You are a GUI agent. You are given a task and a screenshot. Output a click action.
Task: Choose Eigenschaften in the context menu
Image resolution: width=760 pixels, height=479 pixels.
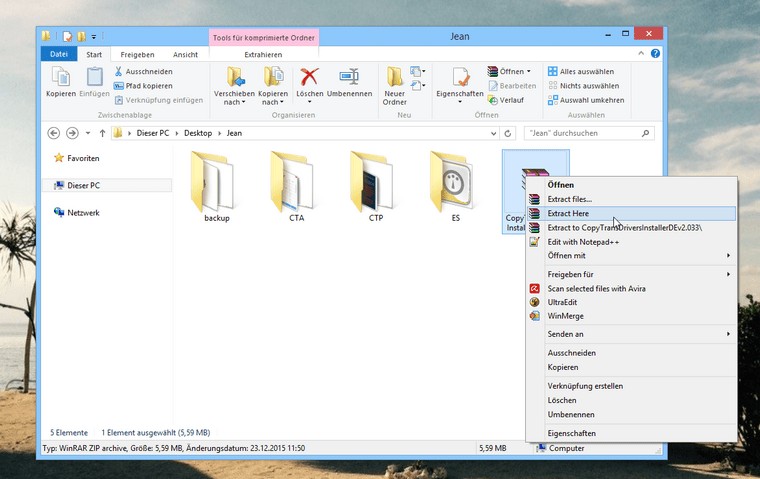click(x=631, y=433)
